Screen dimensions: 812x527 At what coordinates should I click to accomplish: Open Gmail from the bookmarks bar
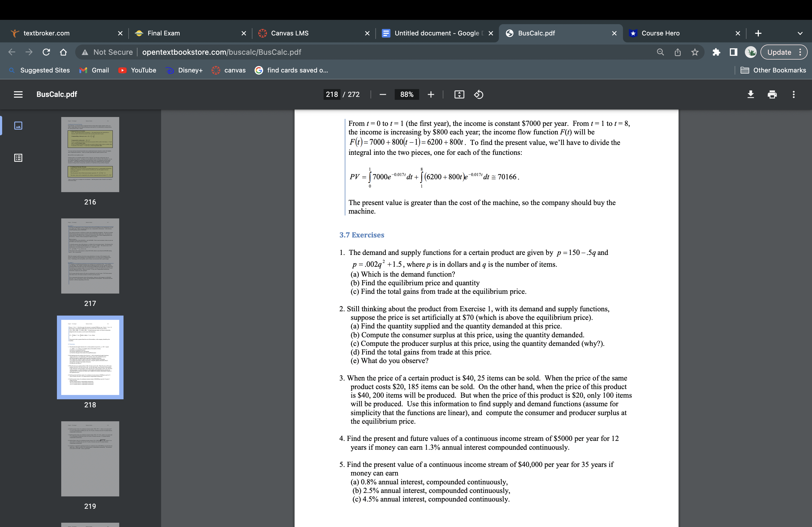click(94, 70)
